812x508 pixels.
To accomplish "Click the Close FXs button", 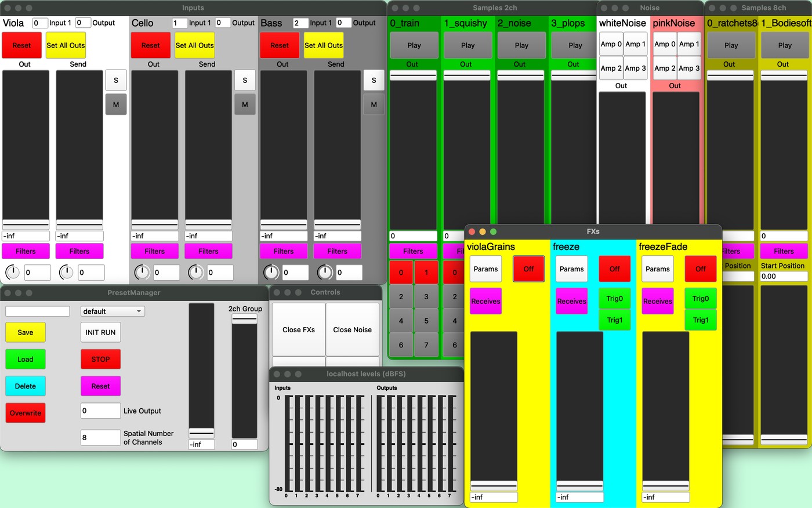I will click(x=299, y=330).
